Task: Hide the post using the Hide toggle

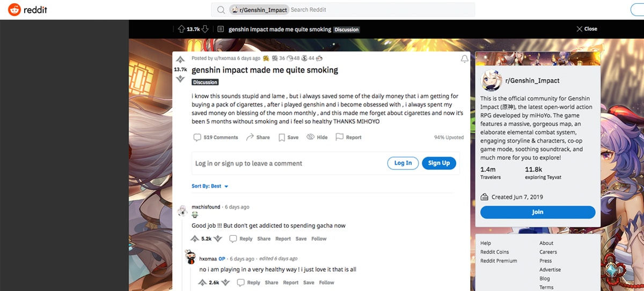Action: tap(310, 137)
